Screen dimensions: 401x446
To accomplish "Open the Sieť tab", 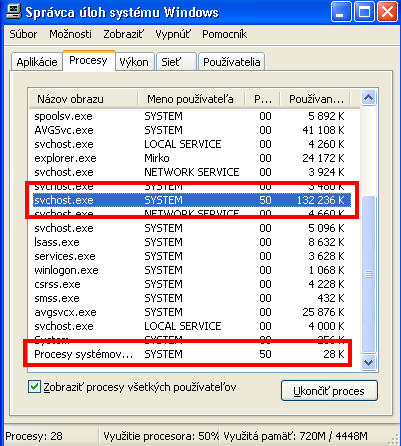I will click(x=176, y=62).
